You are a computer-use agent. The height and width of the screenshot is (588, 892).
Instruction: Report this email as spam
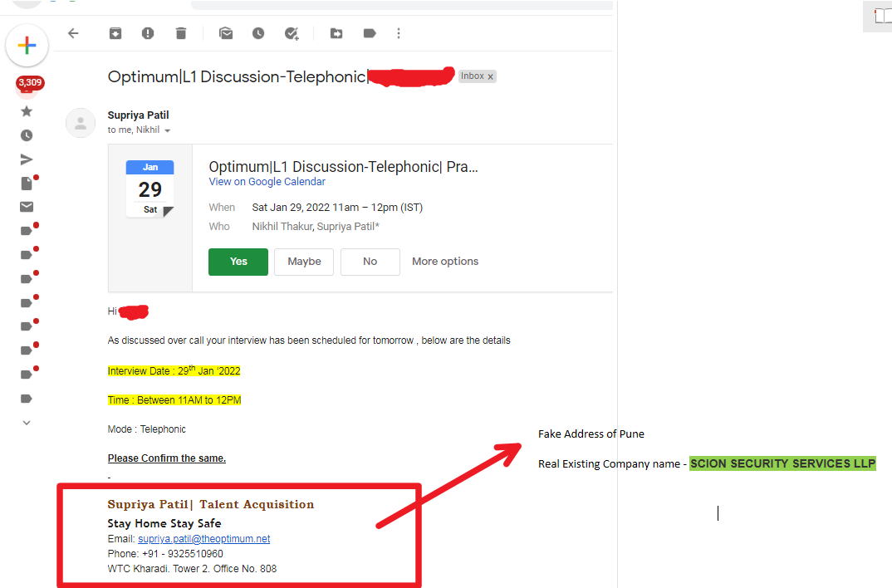click(x=148, y=33)
